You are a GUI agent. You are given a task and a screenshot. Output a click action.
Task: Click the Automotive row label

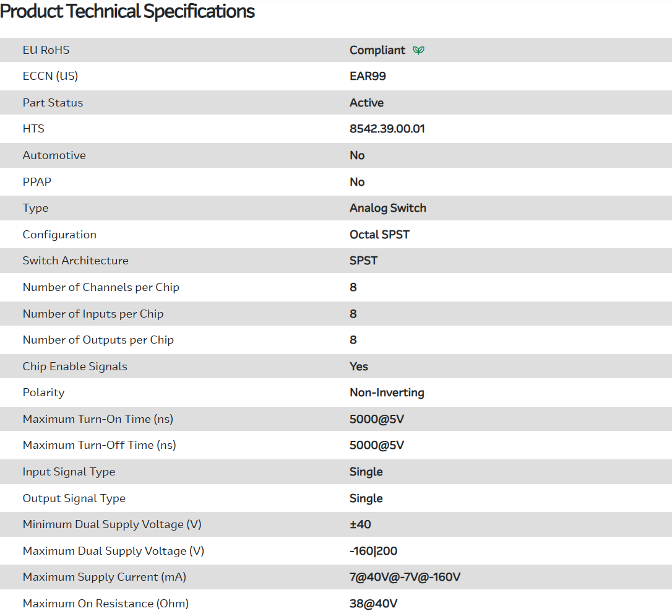tap(54, 155)
